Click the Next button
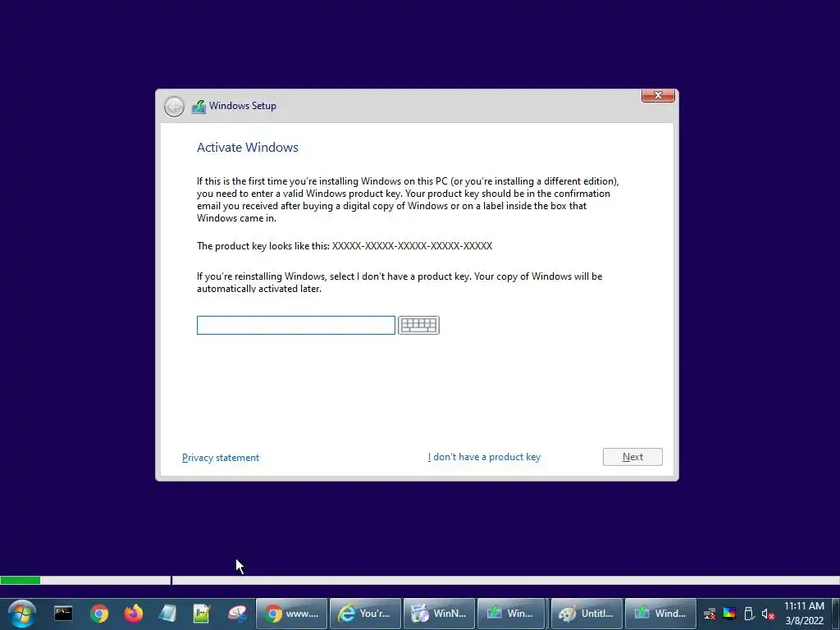The height and width of the screenshot is (630, 840). point(632,457)
